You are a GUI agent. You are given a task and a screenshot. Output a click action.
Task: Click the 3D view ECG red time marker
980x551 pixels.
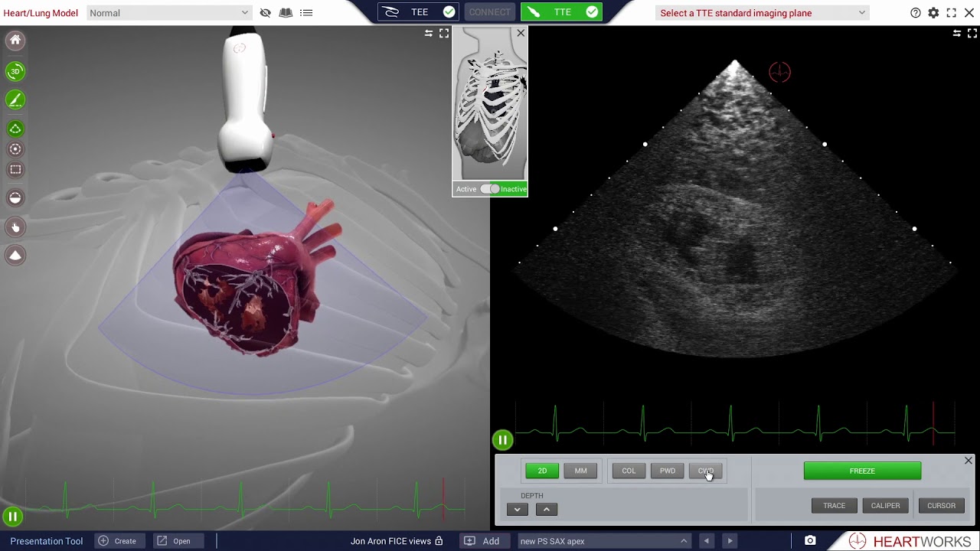point(443,500)
